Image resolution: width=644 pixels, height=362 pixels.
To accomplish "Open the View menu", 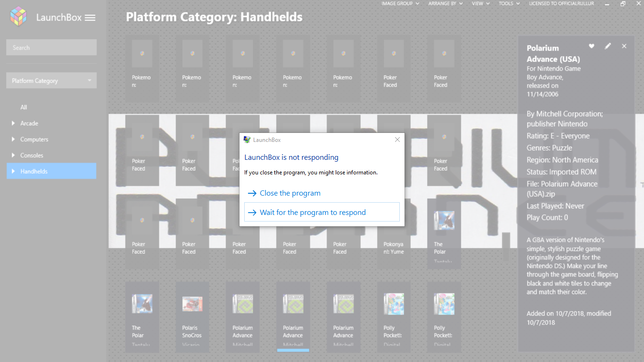I will (x=480, y=4).
